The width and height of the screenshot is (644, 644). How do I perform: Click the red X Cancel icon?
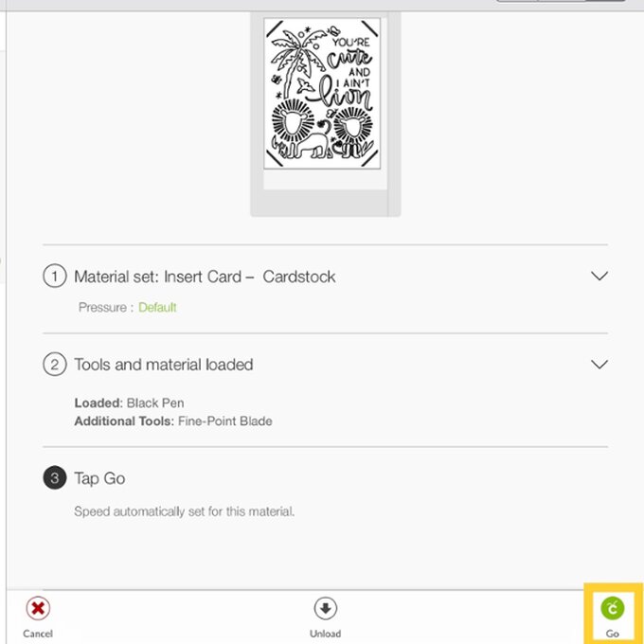point(37,608)
